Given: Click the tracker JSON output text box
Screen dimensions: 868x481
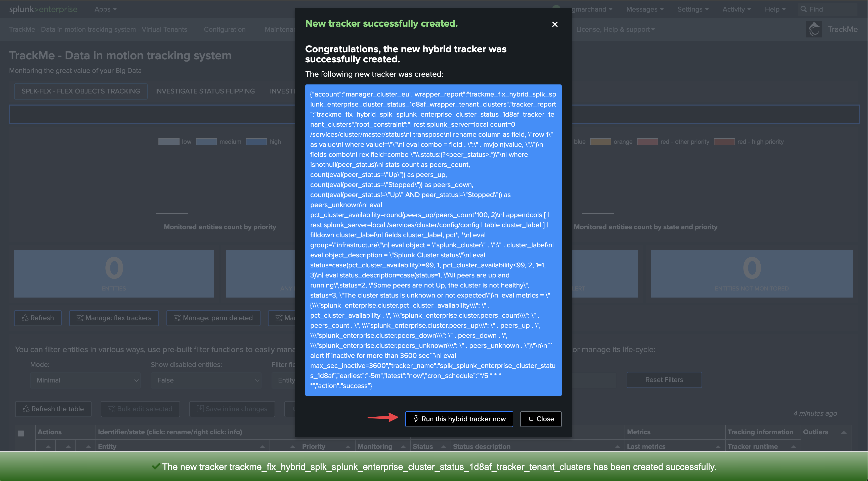Looking at the screenshot, I should tap(433, 240).
